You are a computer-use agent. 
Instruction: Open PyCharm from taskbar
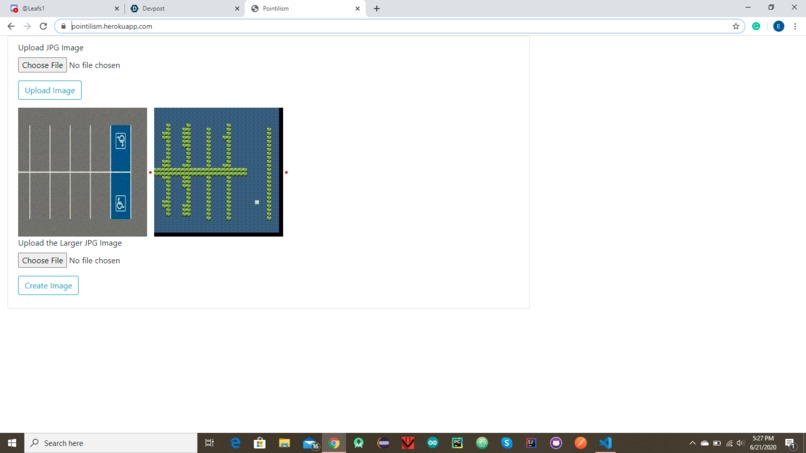457,443
